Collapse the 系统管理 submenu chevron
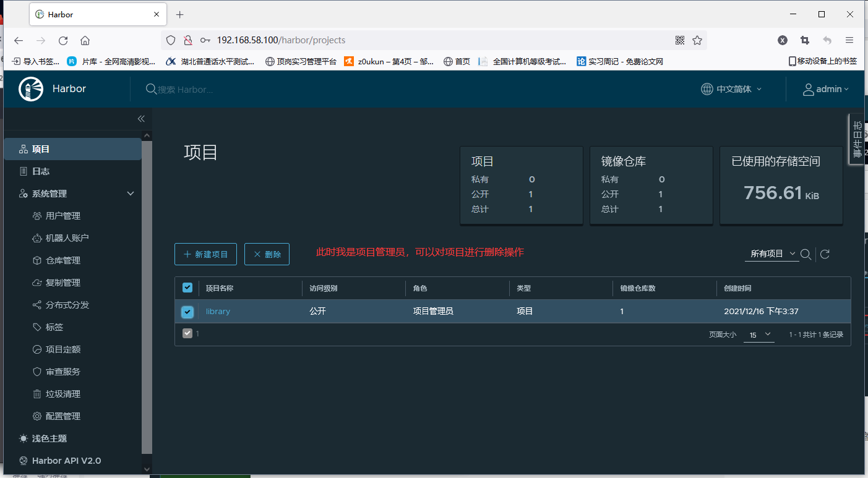The width and height of the screenshot is (868, 478). (x=130, y=193)
